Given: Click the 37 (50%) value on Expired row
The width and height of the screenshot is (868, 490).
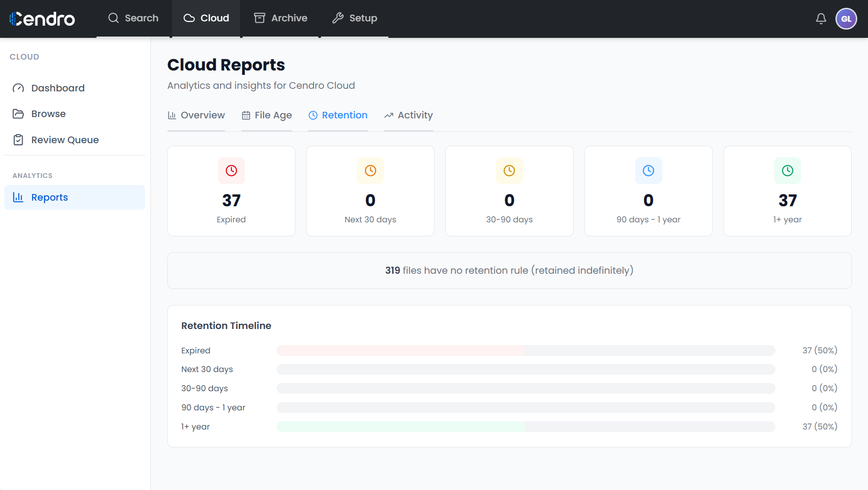Looking at the screenshot, I should [820, 350].
